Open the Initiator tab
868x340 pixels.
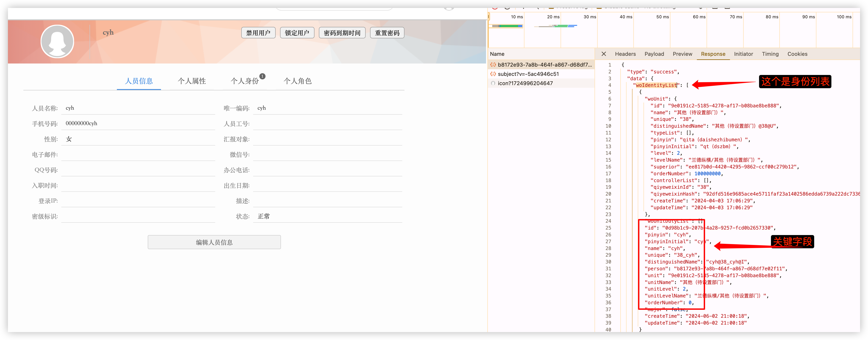click(743, 54)
